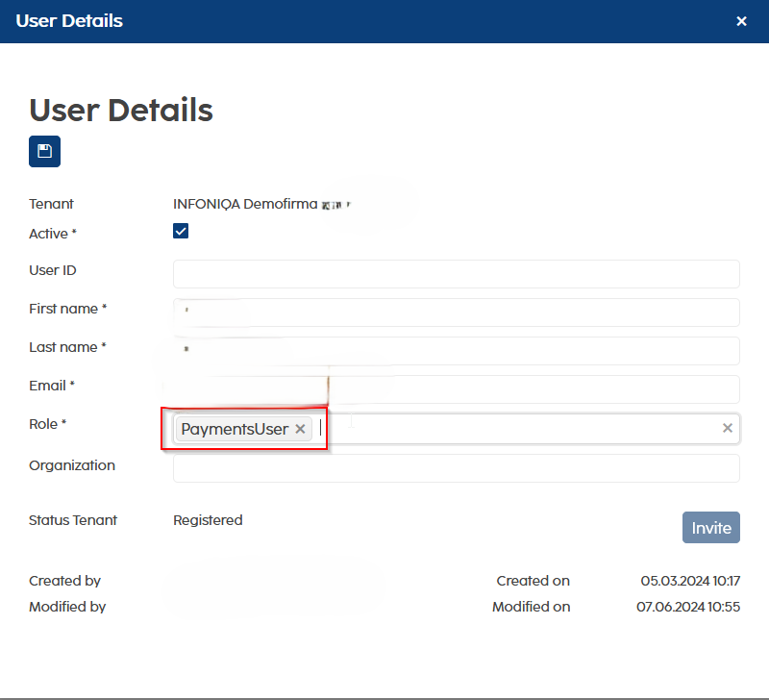This screenshot has height=700, width=769.
Task: Uncheck the Active checkbox
Action: coord(181,231)
